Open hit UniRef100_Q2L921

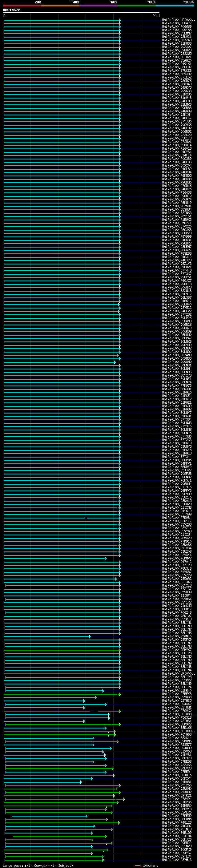pyautogui.click(x=177, y=37)
